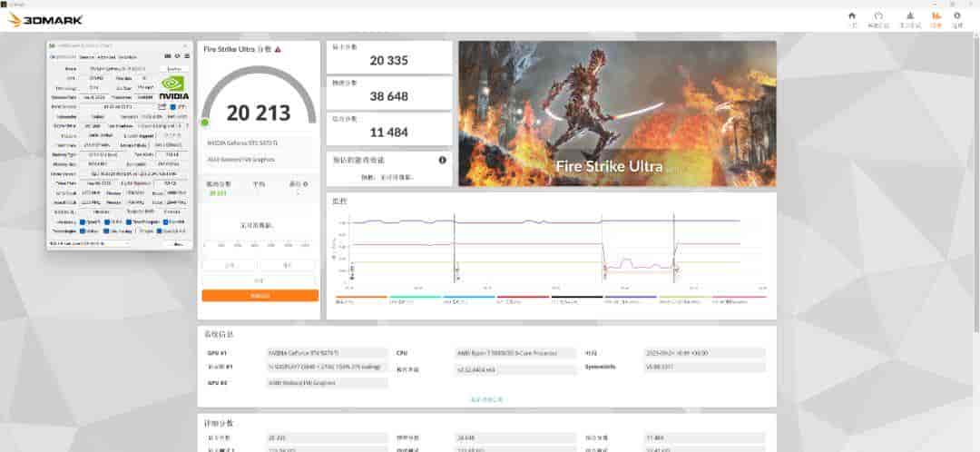Click the right white button above the orange button
The image size is (980, 452).
click(289, 265)
